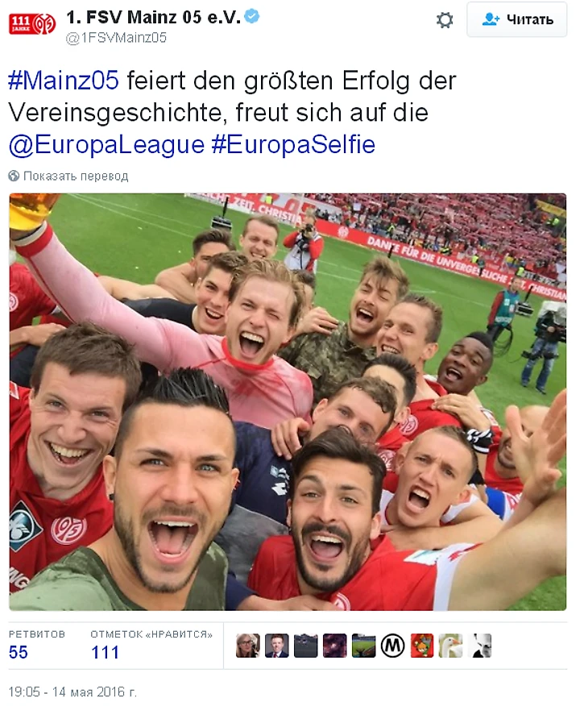Open the circled M logo avatar
588x706 pixels.
coord(393,646)
